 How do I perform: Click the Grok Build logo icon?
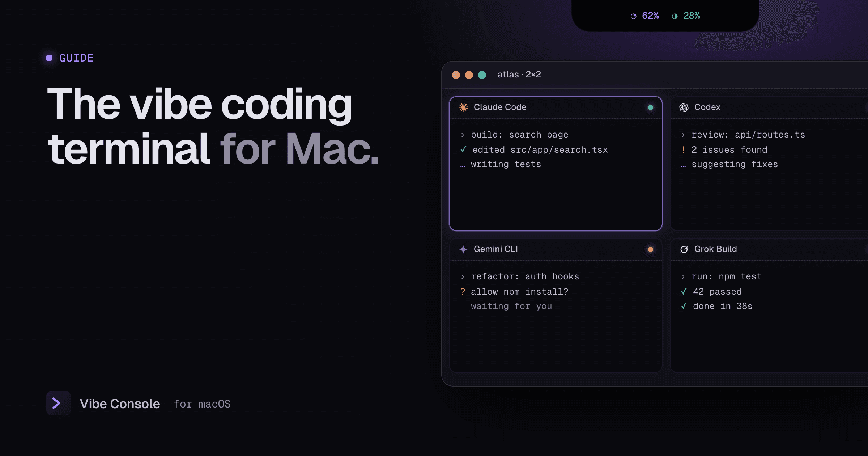[684, 249]
